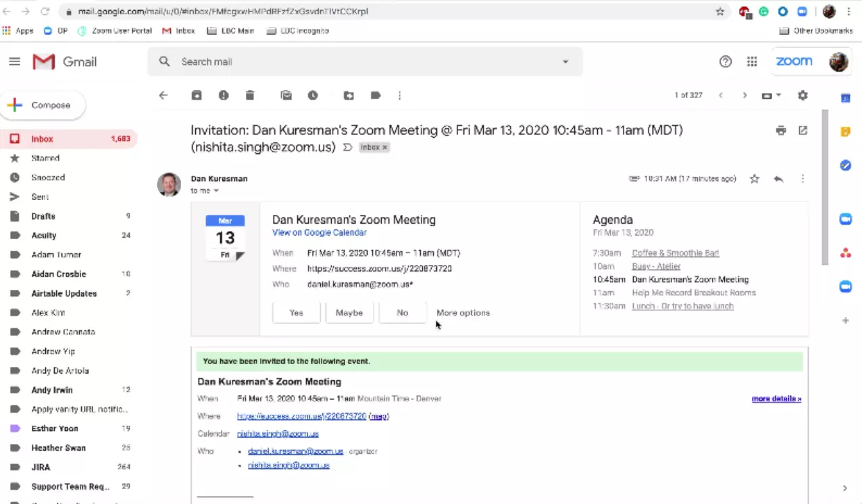Open the Inbox folder

pyautogui.click(x=68, y=138)
